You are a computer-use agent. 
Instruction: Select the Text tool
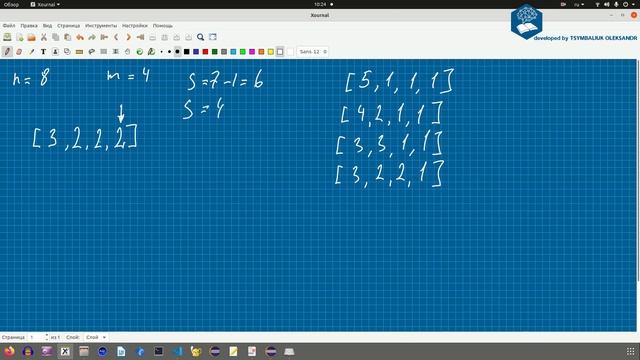point(43,52)
